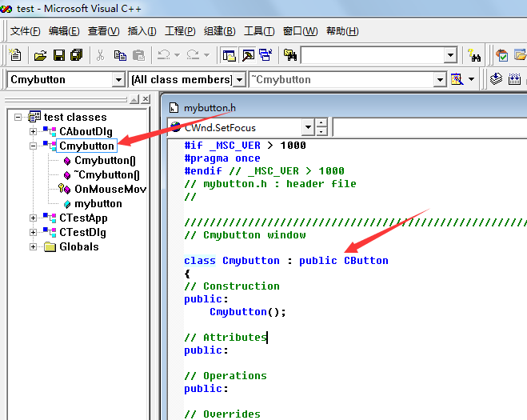This screenshot has width=527, height=420.
Task: Click the Search help binoculars icon
Action: (474, 55)
